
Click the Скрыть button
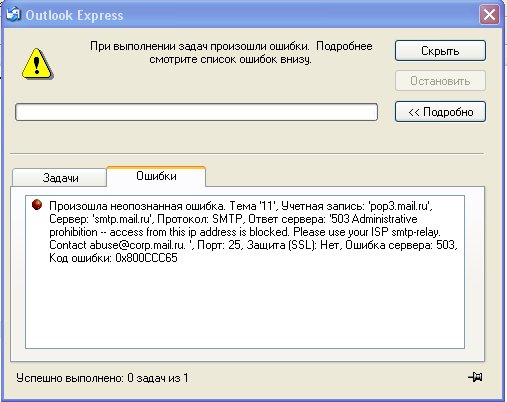tap(440, 51)
